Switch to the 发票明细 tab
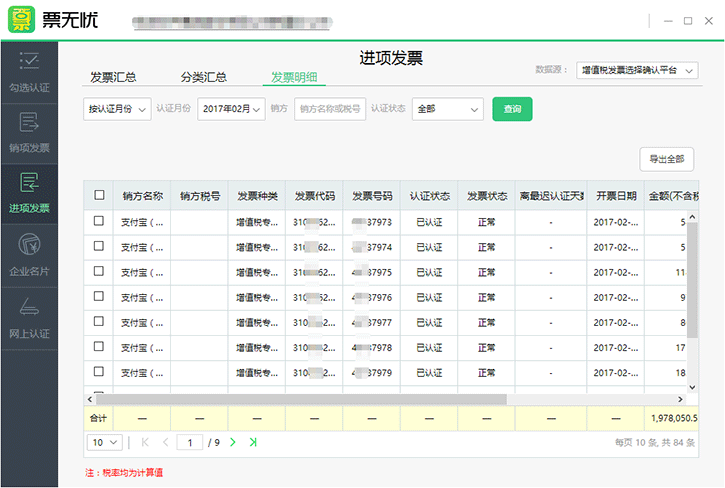Screen dimensions: 725x488 tap(294, 77)
